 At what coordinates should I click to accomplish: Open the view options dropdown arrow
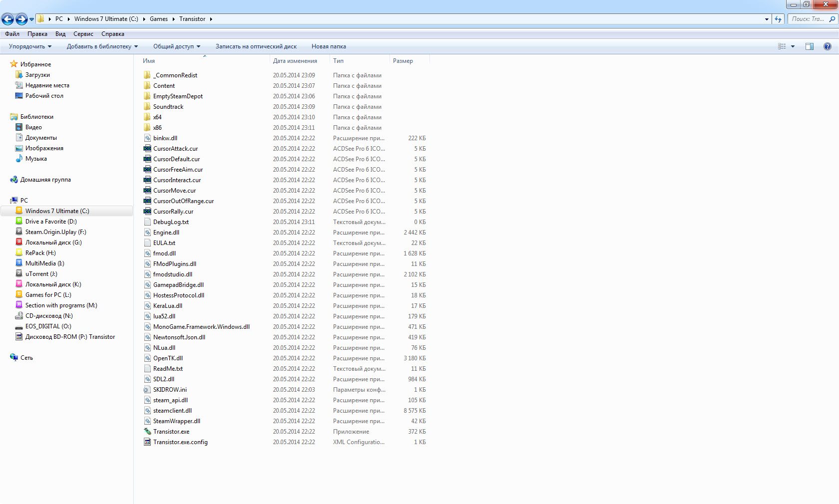point(793,46)
